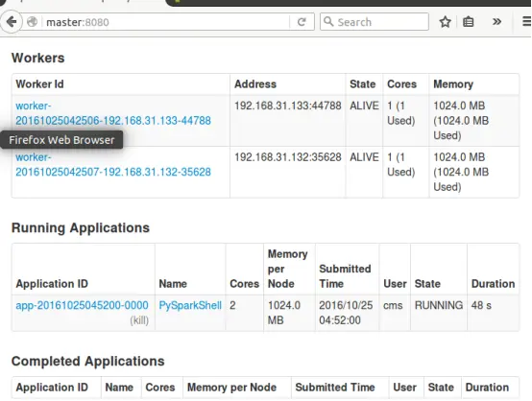
Task: Click the master:8080 address bar
Action: point(166,22)
